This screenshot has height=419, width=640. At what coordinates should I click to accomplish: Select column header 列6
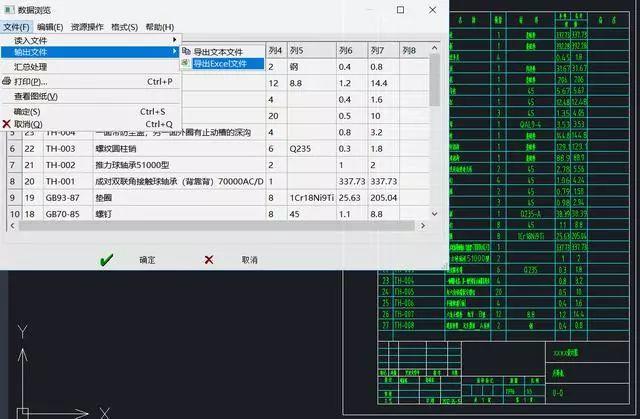pyautogui.click(x=352, y=51)
